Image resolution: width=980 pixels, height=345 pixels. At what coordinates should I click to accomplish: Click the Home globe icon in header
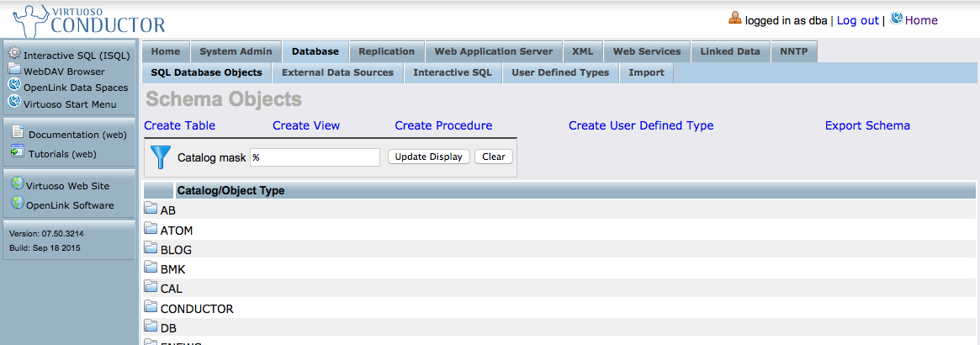(897, 19)
